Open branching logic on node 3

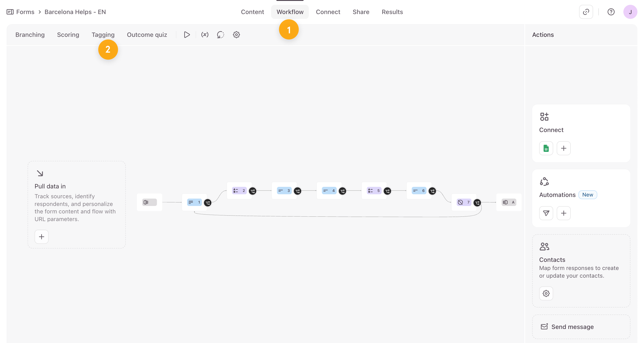pos(297,191)
